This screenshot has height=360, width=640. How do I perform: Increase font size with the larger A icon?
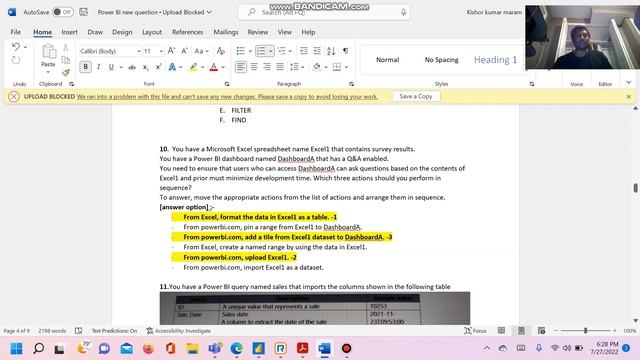click(x=171, y=51)
